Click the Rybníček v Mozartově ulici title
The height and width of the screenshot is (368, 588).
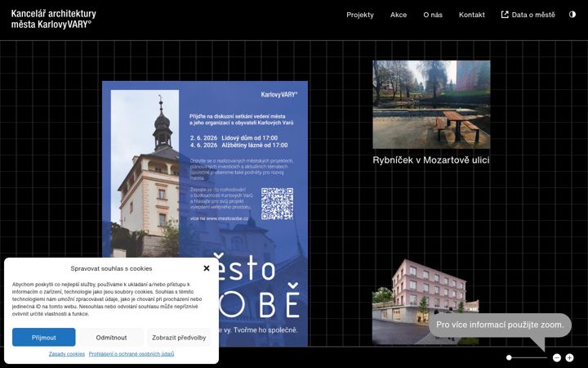pyautogui.click(x=431, y=160)
